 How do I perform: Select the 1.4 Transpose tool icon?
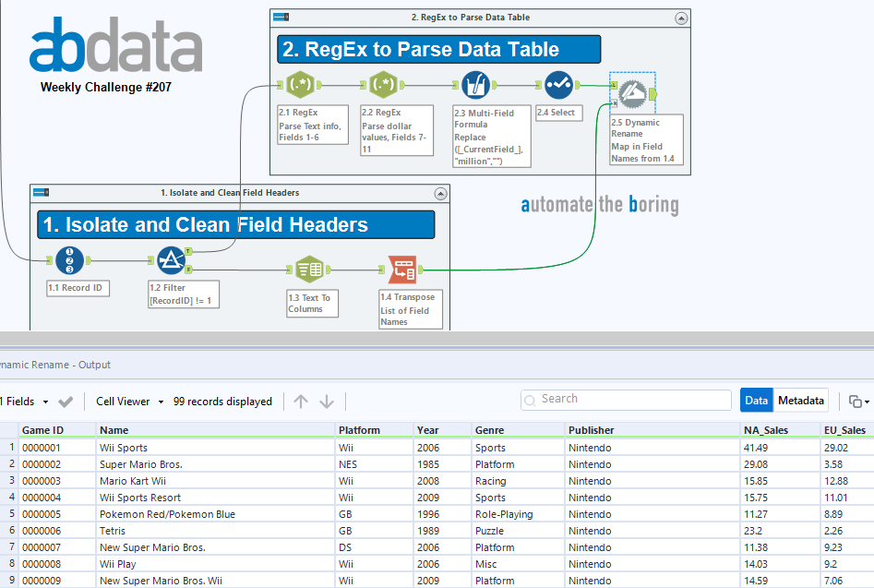click(x=401, y=270)
